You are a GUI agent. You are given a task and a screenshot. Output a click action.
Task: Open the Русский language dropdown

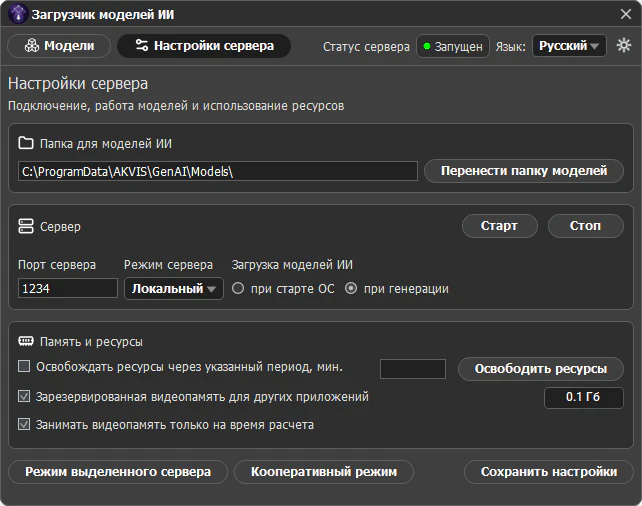pos(569,45)
